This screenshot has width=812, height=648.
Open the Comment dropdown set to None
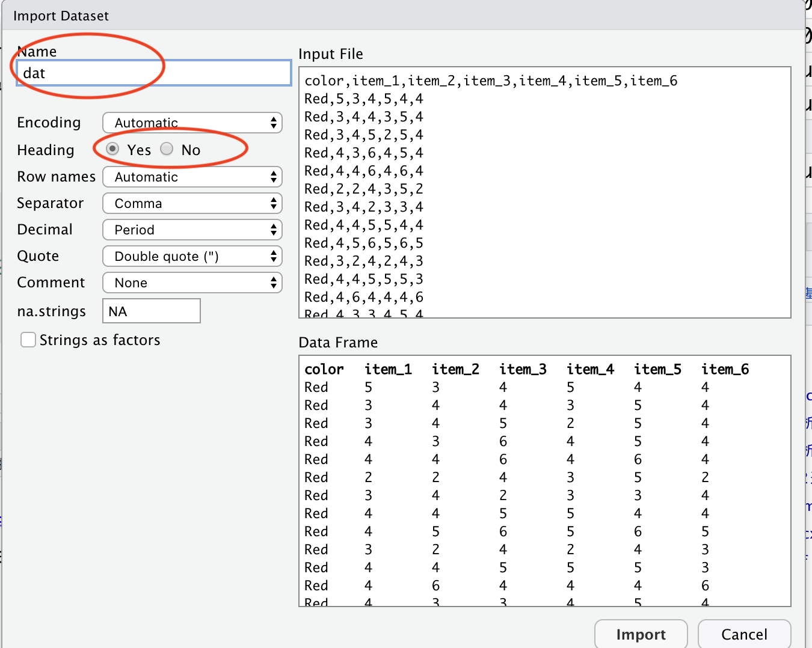click(x=192, y=283)
